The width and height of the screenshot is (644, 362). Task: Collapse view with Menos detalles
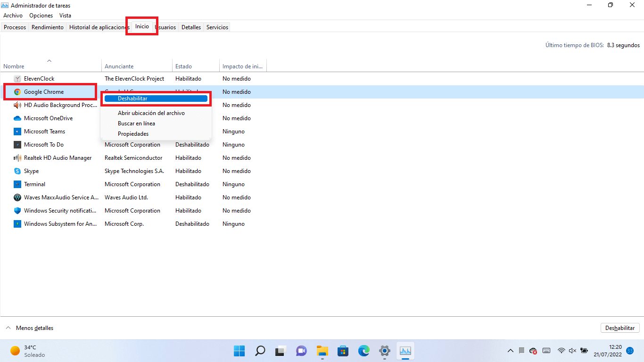[30, 328]
